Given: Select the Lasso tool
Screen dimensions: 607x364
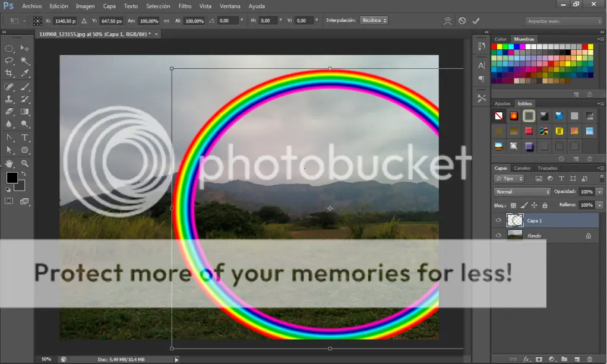Looking at the screenshot, I should coord(9,61).
